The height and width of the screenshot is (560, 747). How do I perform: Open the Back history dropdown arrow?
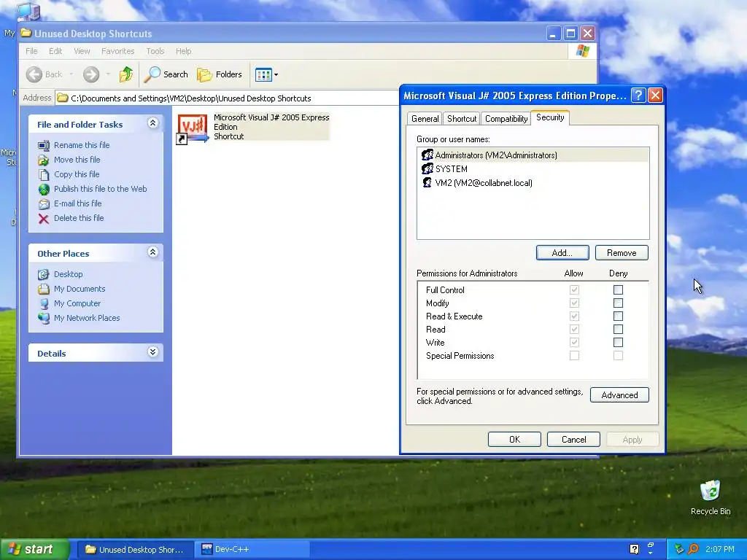point(71,74)
